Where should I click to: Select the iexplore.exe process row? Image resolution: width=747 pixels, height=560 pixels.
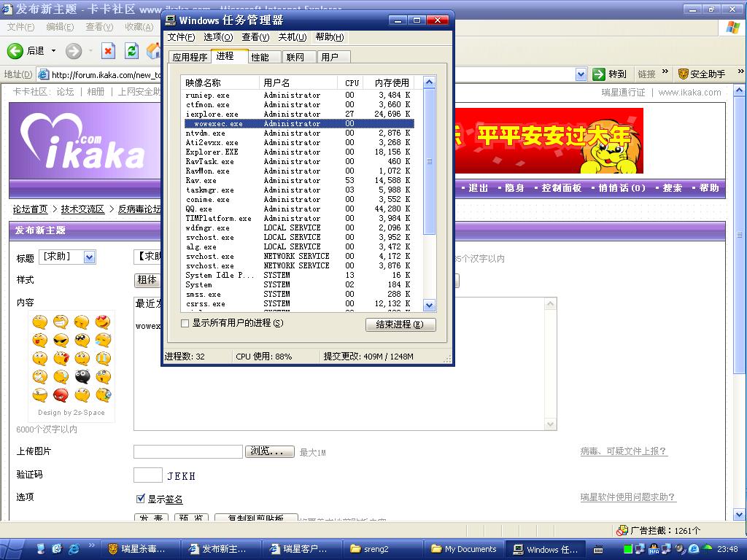[299, 114]
